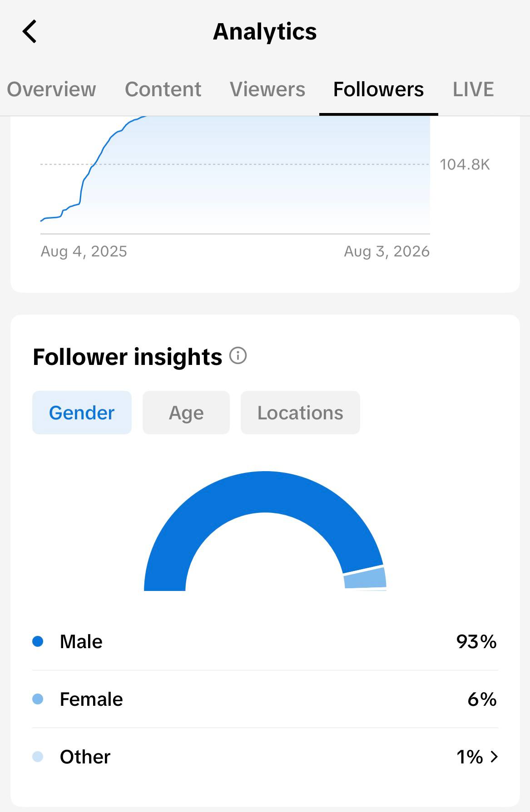Switch to the Overview tab
Image resolution: width=530 pixels, height=812 pixels.
point(51,89)
